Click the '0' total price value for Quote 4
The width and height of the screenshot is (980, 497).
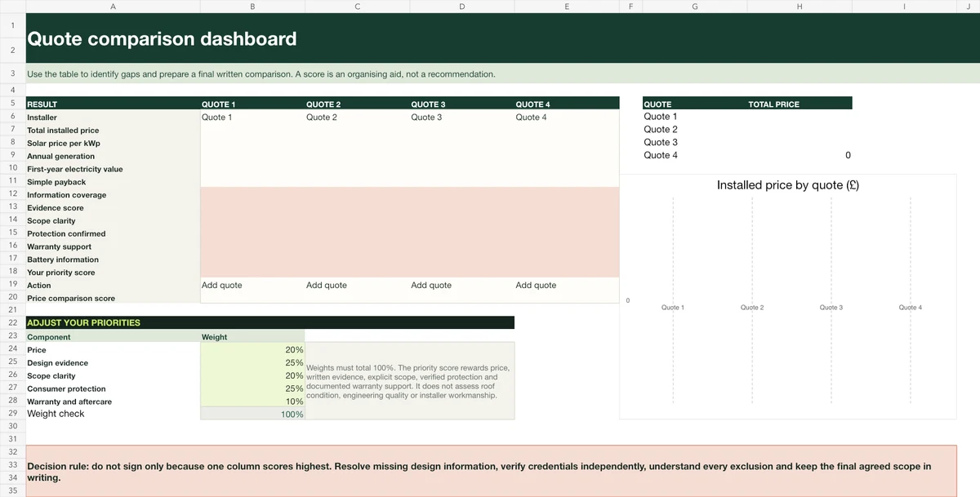[800, 155]
